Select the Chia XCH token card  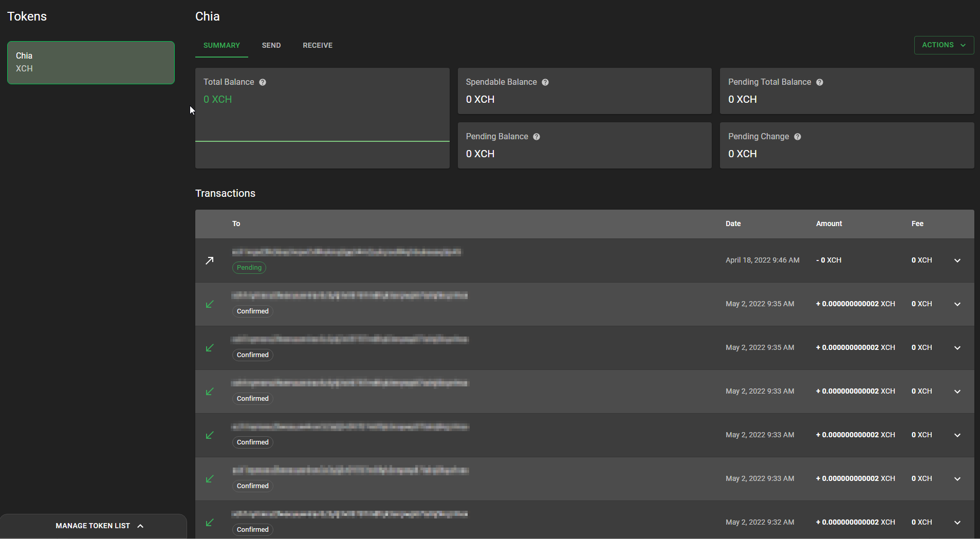pos(90,62)
